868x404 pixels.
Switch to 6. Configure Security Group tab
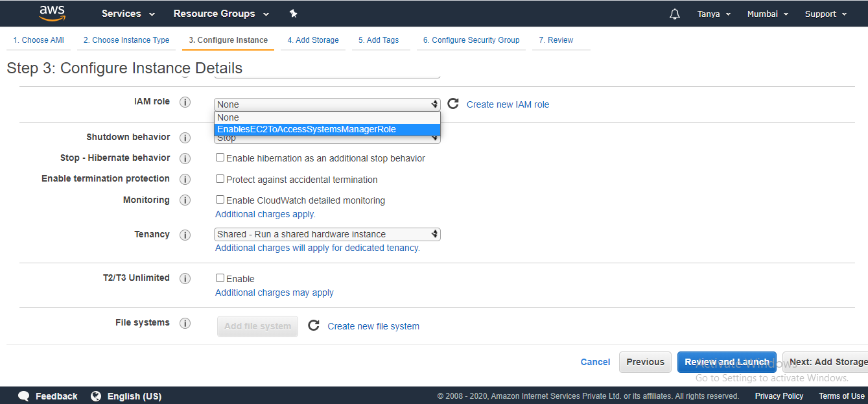[x=471, y=40]
